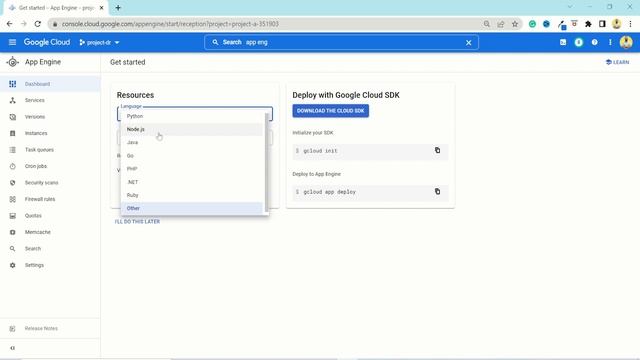Close the Get started App Engine tab

[102, 8]
